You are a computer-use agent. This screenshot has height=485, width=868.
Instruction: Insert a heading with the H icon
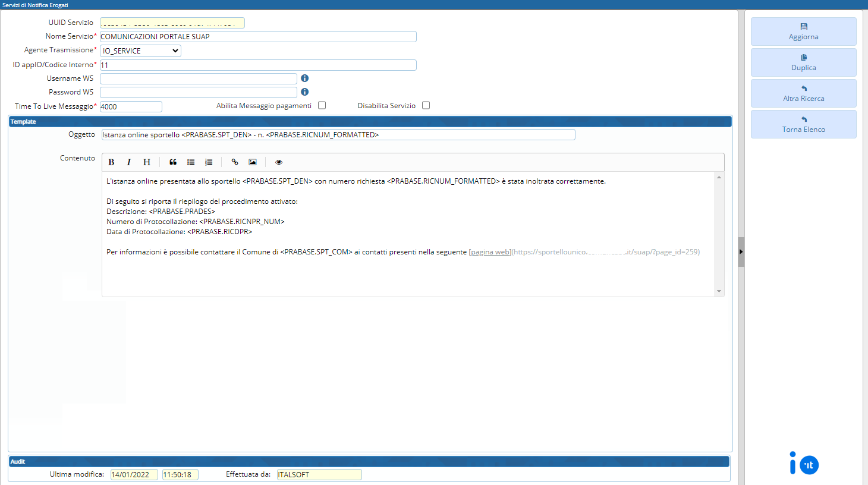click(147, 162)
